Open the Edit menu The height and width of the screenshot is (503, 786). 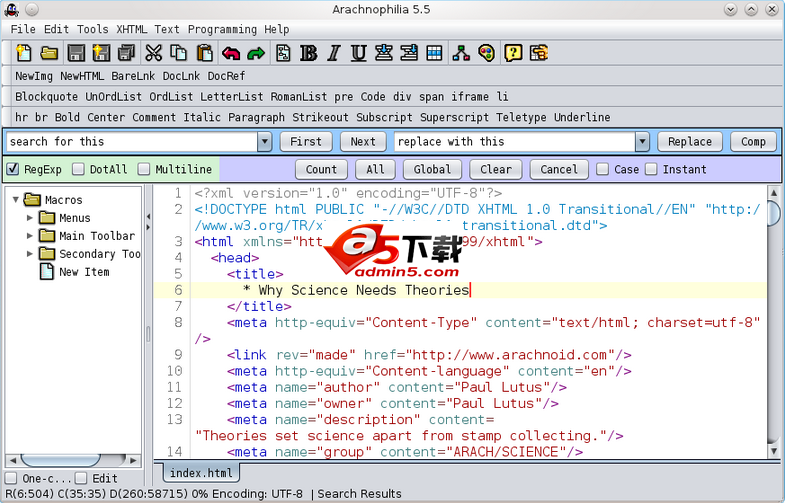(56, 29)
